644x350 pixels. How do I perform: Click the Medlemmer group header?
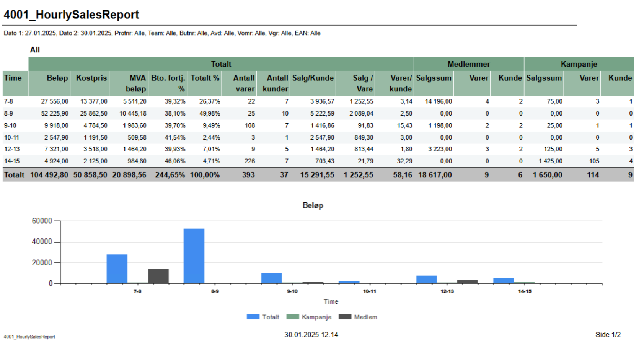coord(468,64)
